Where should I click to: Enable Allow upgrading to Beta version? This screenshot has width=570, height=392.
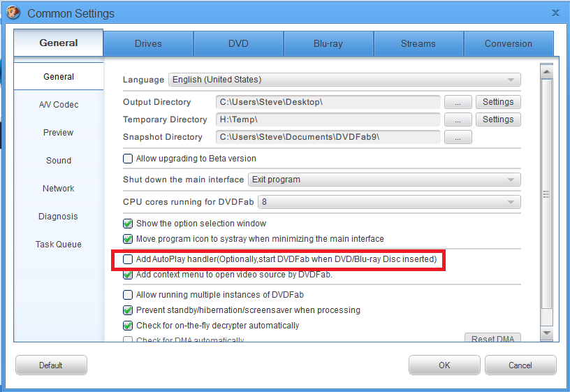point(128,159)
